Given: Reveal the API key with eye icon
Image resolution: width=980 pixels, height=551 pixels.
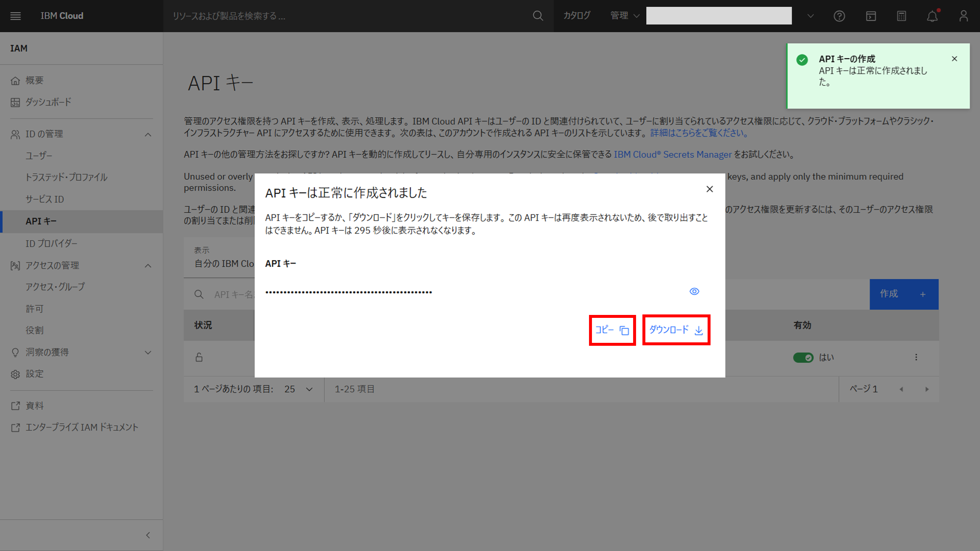Looking at the screenshot, I should (694, 291).
